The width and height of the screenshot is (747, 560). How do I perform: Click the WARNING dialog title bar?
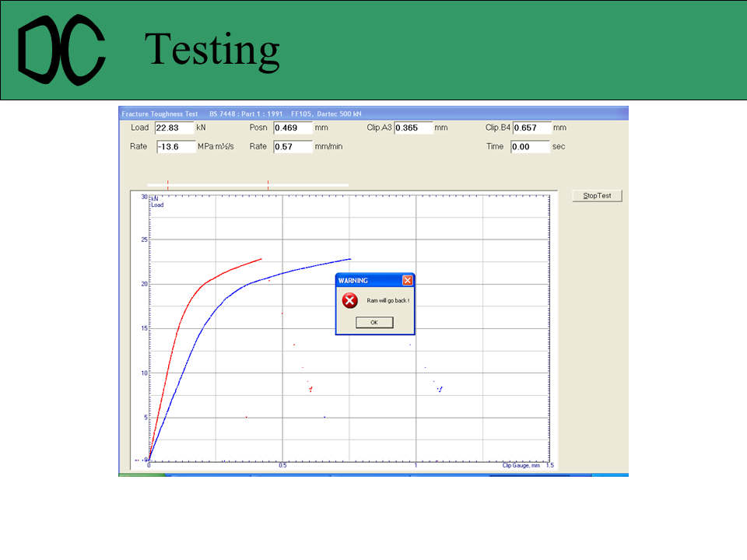click(x=367, y=280)
